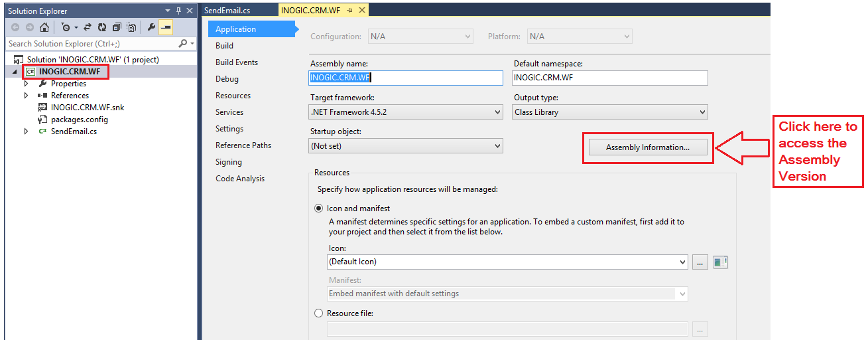Screen dimensions: 868x340
Task: Select the Properties node in the tree
Action: coord(68,84)
